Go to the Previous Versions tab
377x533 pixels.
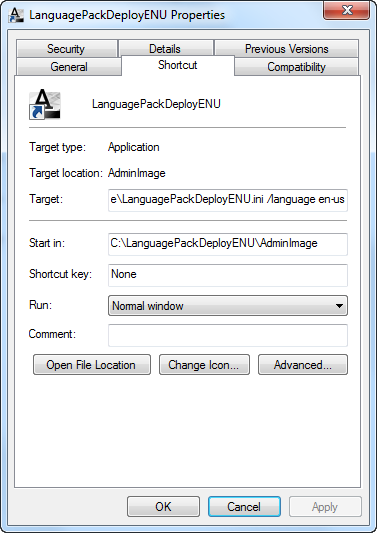(x=287, y=49)
